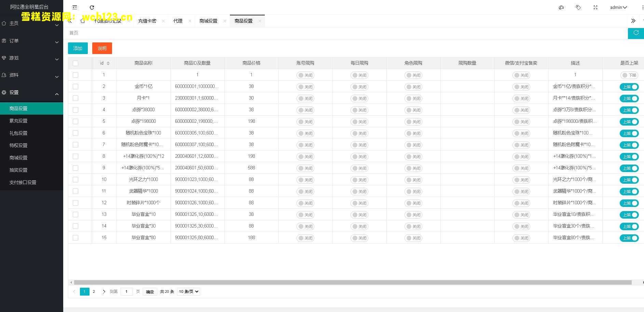The width and height of the screenshot is (644, 312).
Task: Check the row checkbox for 月卡*1
Action: click(x=76, y=98)
